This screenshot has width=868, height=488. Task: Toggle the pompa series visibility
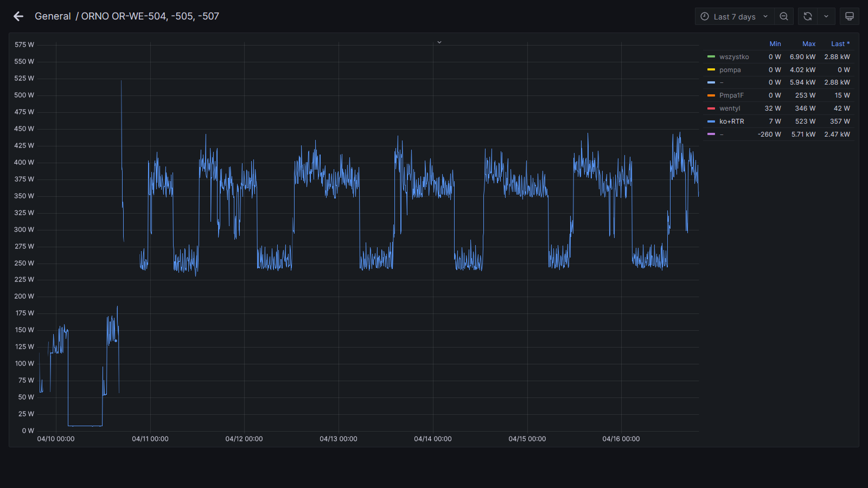point(730,70)
